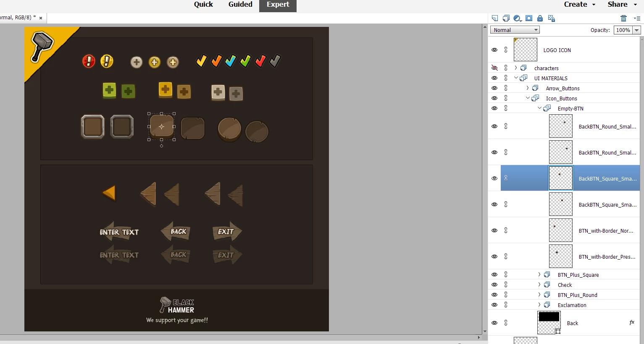The image size is (644, 344).
Task: Click link icon of Back layer
Action: pyautogui.click(x=506, y=323)
